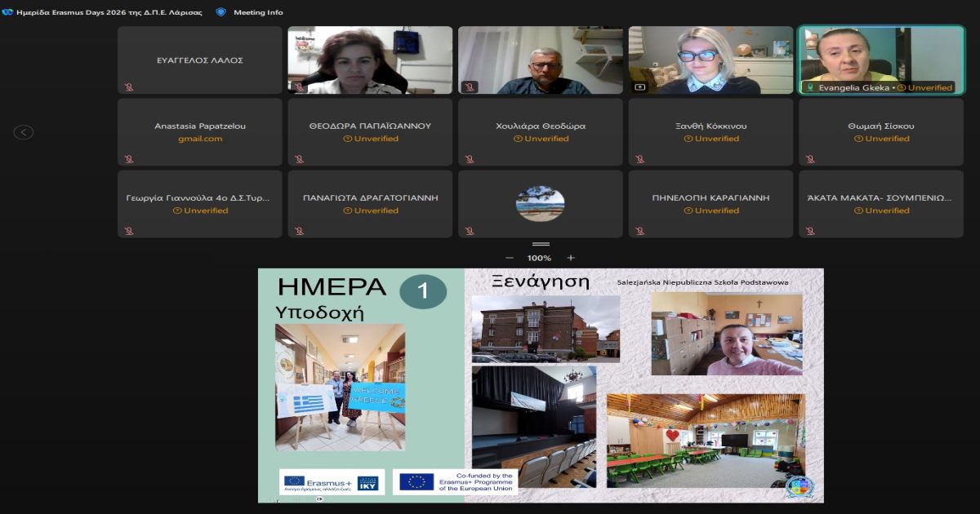Click Unverified status under ΘΕΟΔΩΡΑ ΠΑΠΑΪΩΑΝΝΟΥ
The height and width of the screenshot is (514, 980).
371,139
